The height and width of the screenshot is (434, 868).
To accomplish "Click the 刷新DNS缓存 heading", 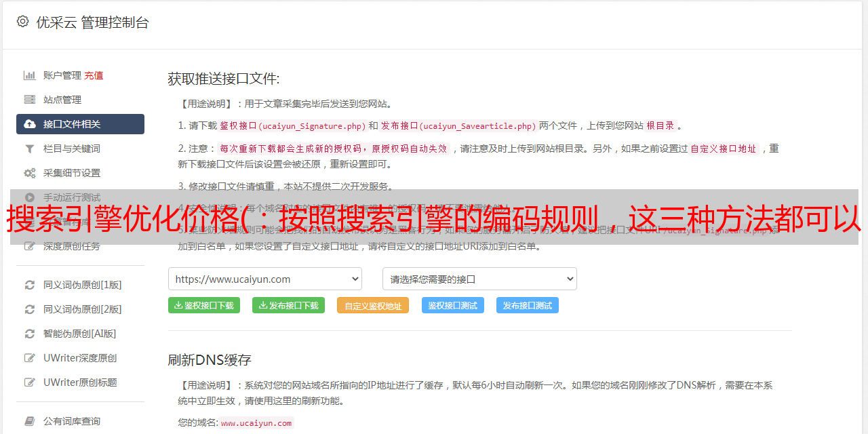I will pos(210,359).
